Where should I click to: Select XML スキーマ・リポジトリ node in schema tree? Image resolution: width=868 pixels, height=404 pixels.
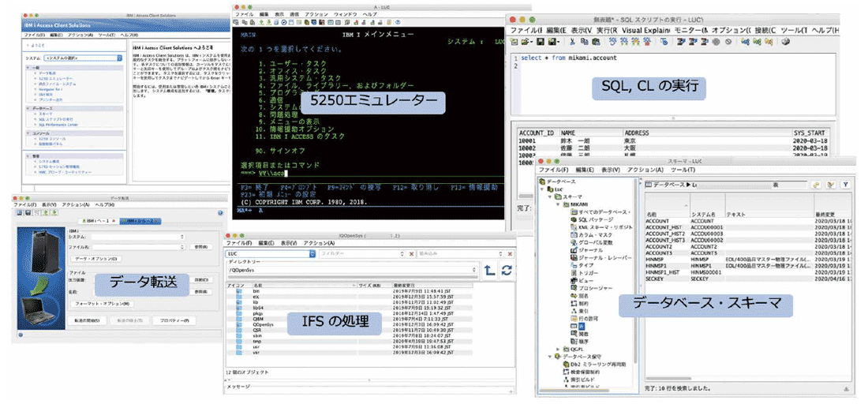(x=600, y=227)
